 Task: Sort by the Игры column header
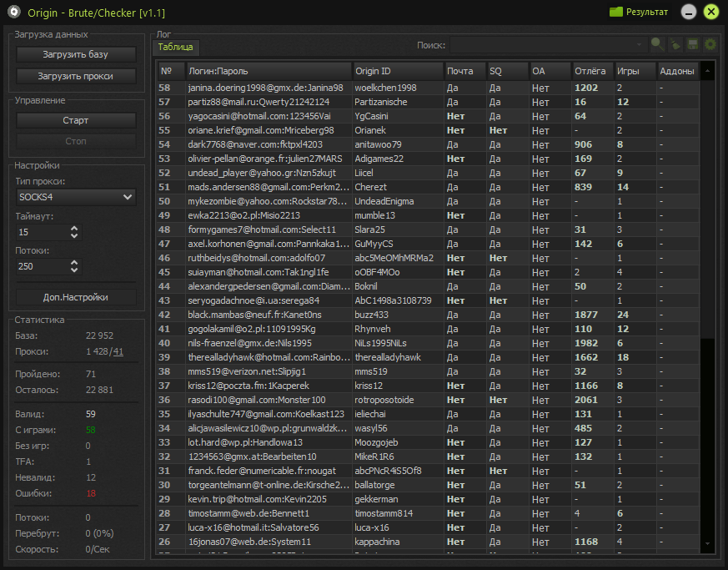(x=635, y=71)
